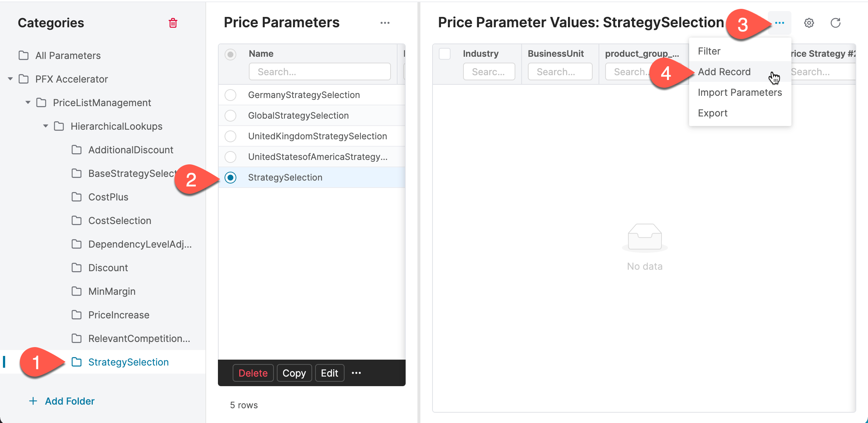Collapse the PriceListManagement tree node

pyautogui.click(x=28, y=102)
